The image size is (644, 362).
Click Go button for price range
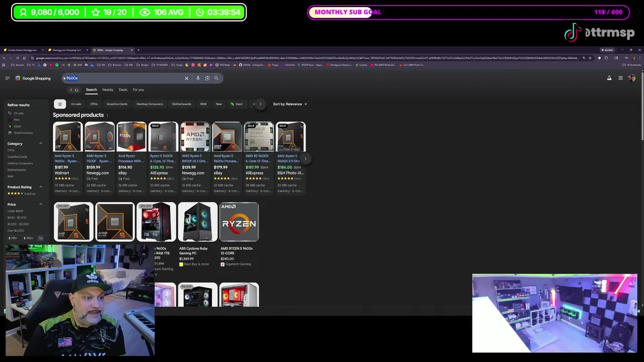[x=41, y=238]
